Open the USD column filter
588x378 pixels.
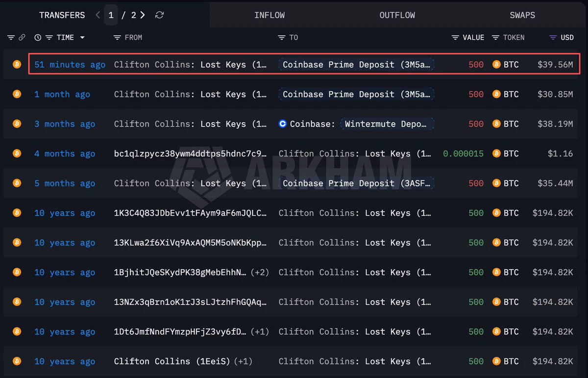click(x=553, y=37)
